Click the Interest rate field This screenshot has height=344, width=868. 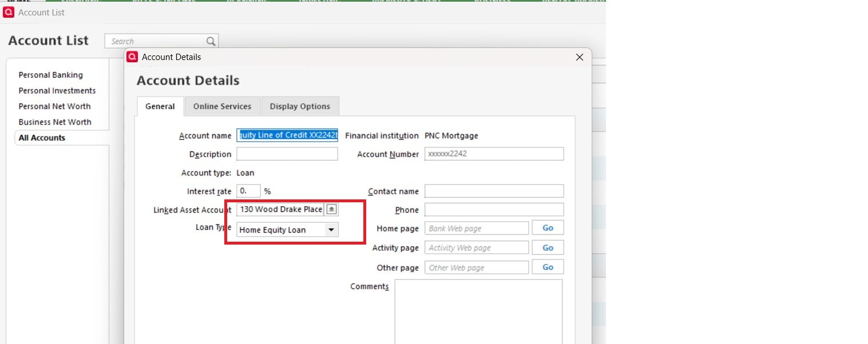[x=248, y=191]
